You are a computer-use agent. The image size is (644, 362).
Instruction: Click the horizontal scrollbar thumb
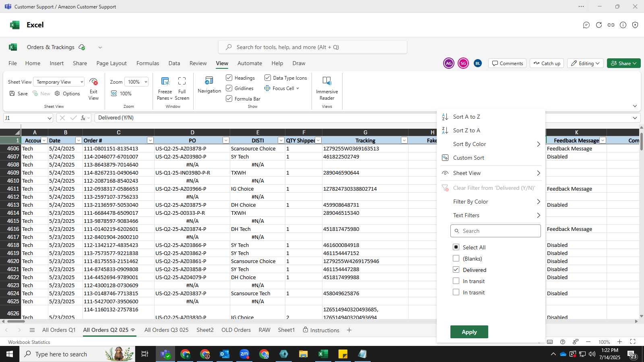16,321
